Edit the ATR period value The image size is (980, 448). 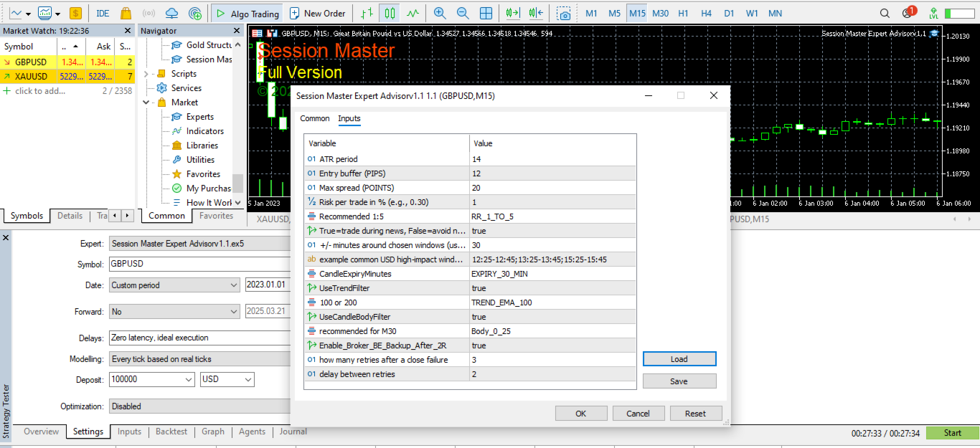coord(552,159)
